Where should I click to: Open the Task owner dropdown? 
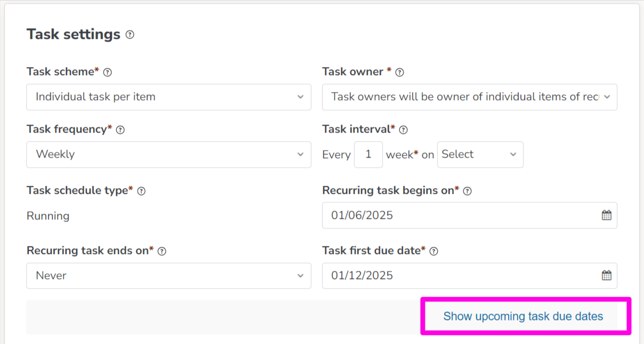point(469,97)
